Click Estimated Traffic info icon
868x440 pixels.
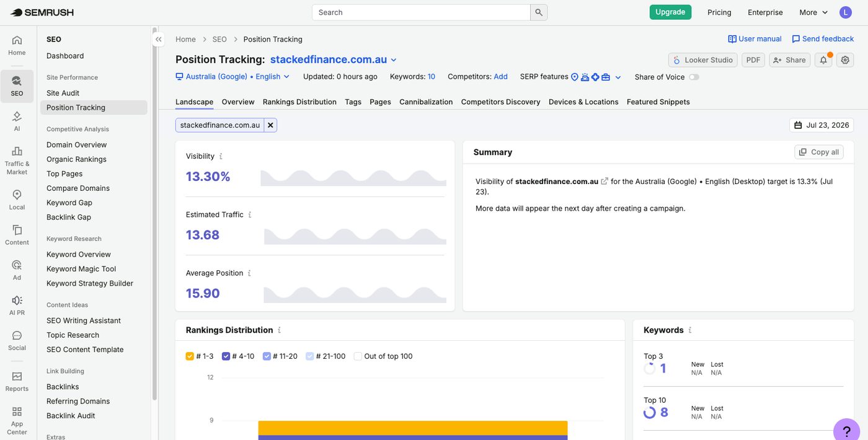coord(250,215)
